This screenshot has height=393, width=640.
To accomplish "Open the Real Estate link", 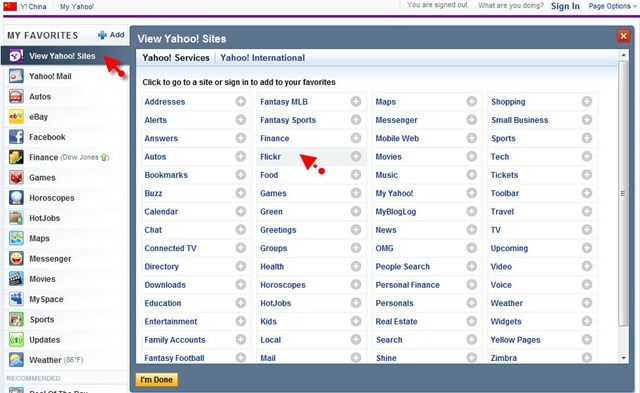I will coord(396,321).
